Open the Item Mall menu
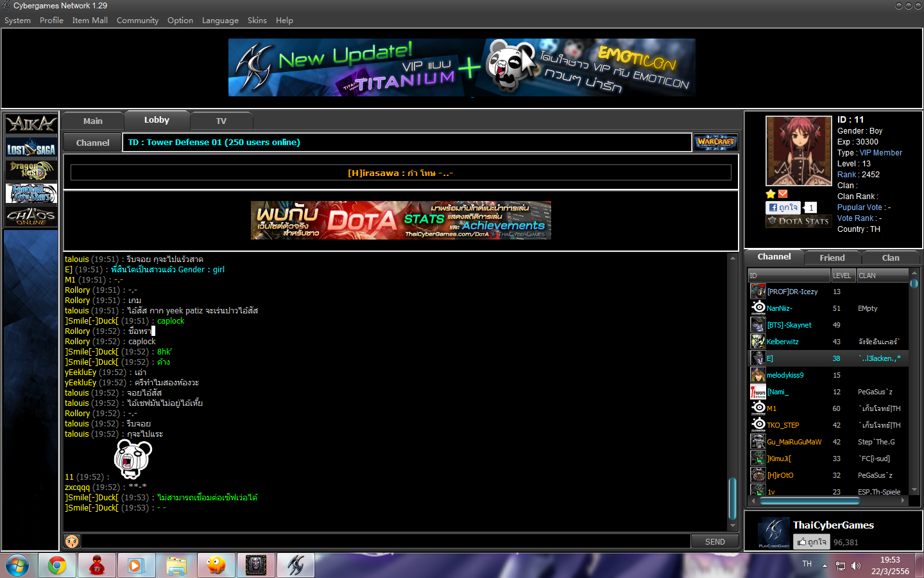924x578 pixels. click(90, 21)
